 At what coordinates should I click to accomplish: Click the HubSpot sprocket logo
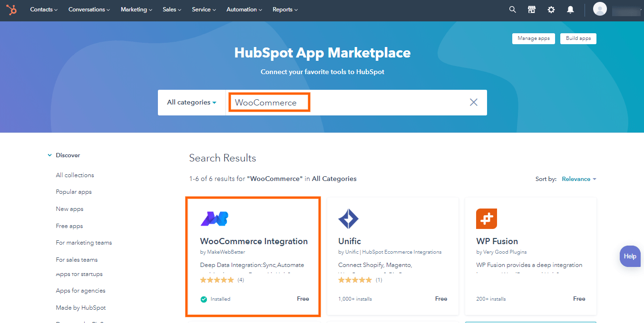(11, 9)
